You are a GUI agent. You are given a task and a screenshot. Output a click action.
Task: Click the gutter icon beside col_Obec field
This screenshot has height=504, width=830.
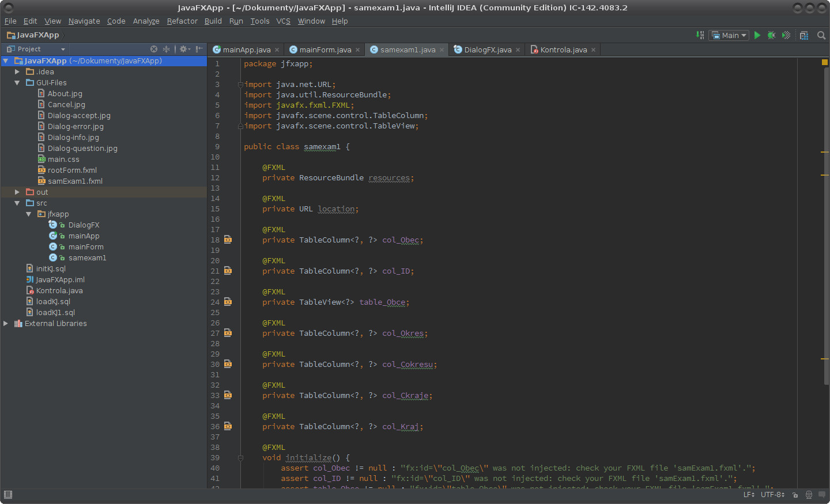(227, 240)
